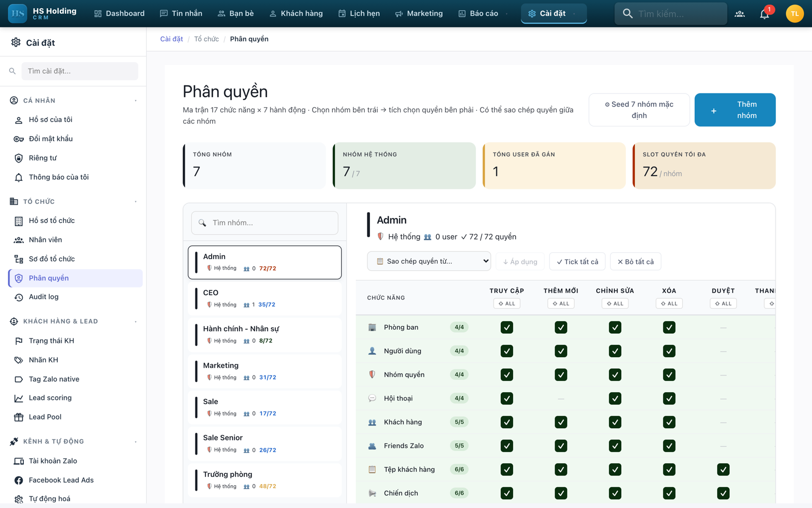Uncheck Duyệt permission for Chiến dịch
This screenshot has height=508, width=812.
point(723,493)
